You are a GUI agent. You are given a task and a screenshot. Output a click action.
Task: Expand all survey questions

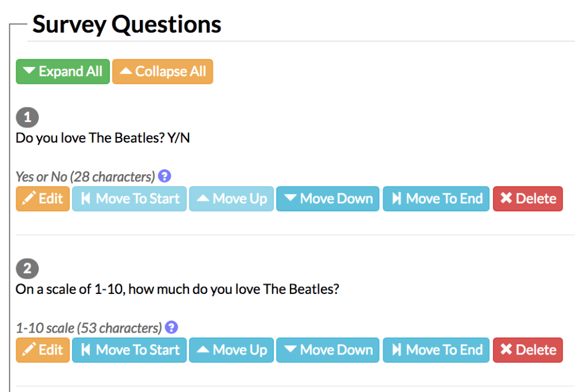63,72
